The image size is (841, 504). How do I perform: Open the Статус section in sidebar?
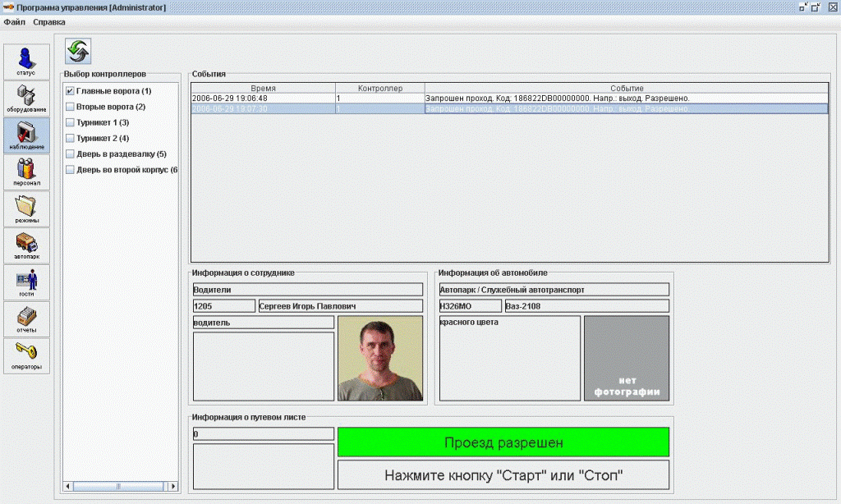click(26, 62)
